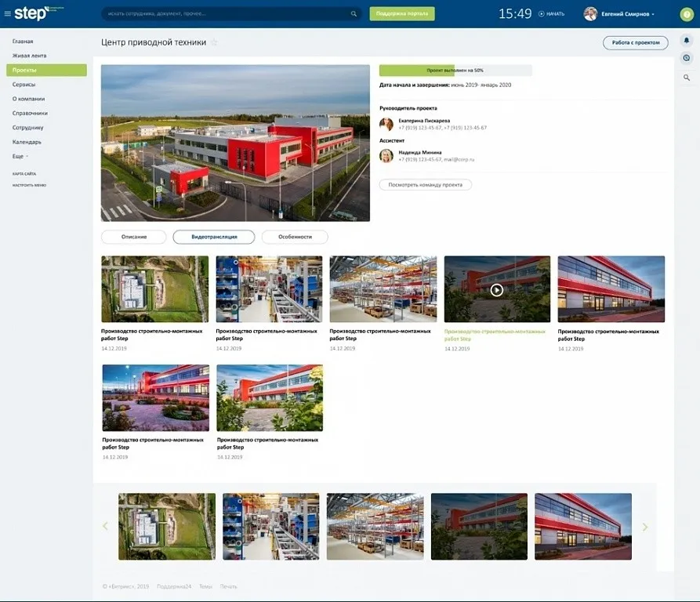Open the Работа с проектом dropdown button
700x602 pixels.
coord(635,43)
